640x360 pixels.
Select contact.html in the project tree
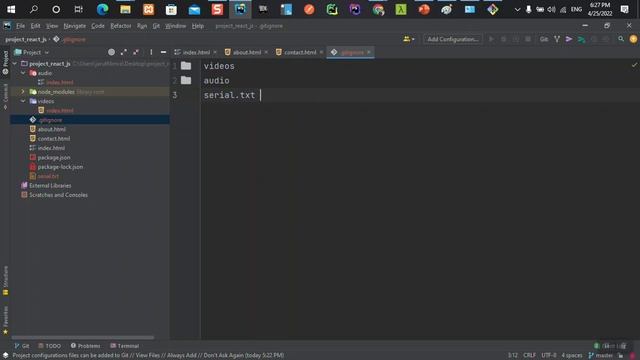[53, 139]
